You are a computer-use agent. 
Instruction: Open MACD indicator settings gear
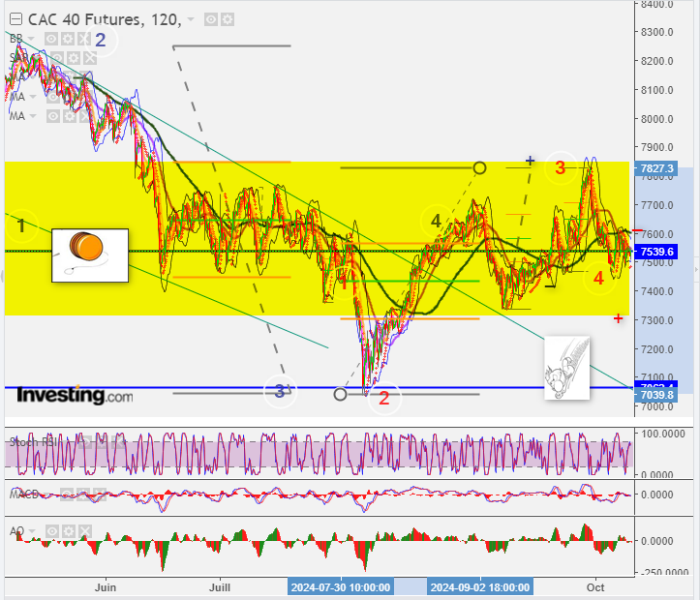coord(83,495)
